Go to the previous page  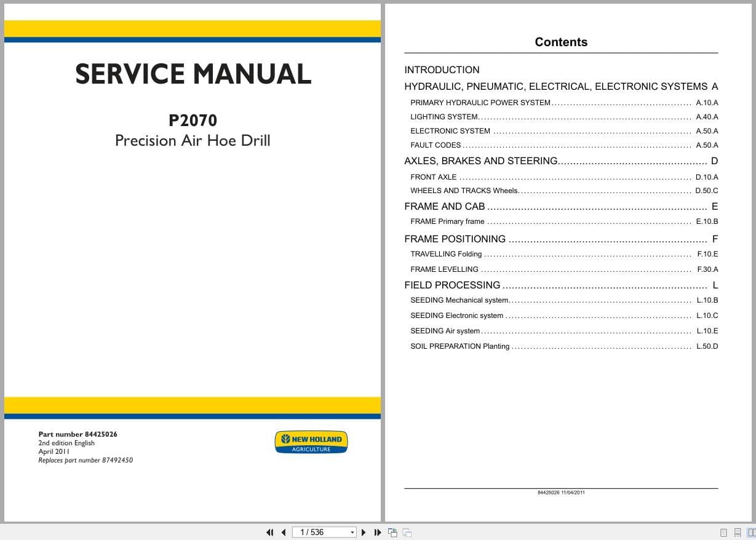coord(284,533)
